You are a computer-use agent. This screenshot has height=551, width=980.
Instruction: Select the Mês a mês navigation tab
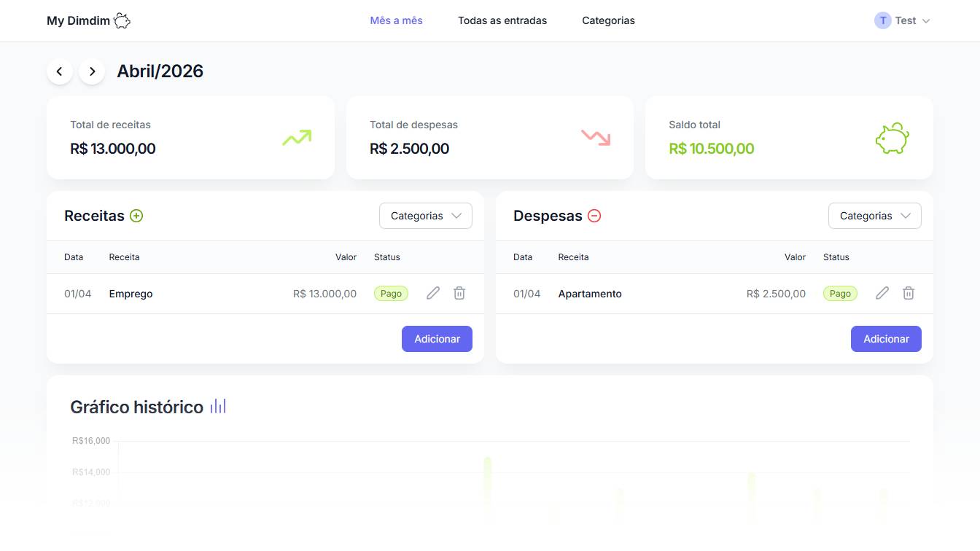click(396, 20)
